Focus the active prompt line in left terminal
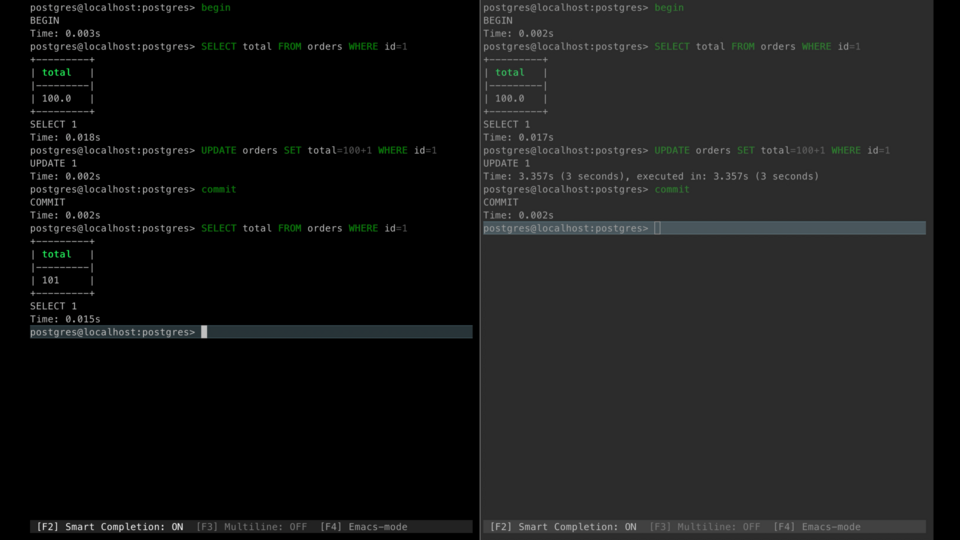The height and width of the screenshot is (540, 960). [251, 332]
